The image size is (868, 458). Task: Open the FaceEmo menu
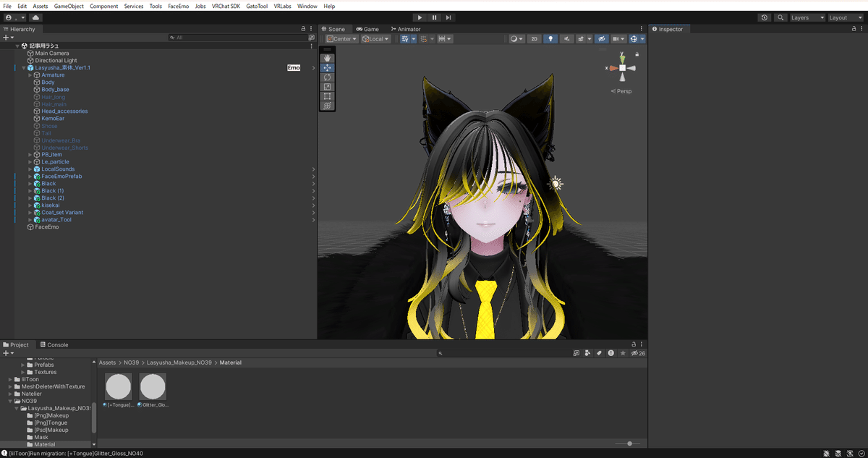coord(178,6)
